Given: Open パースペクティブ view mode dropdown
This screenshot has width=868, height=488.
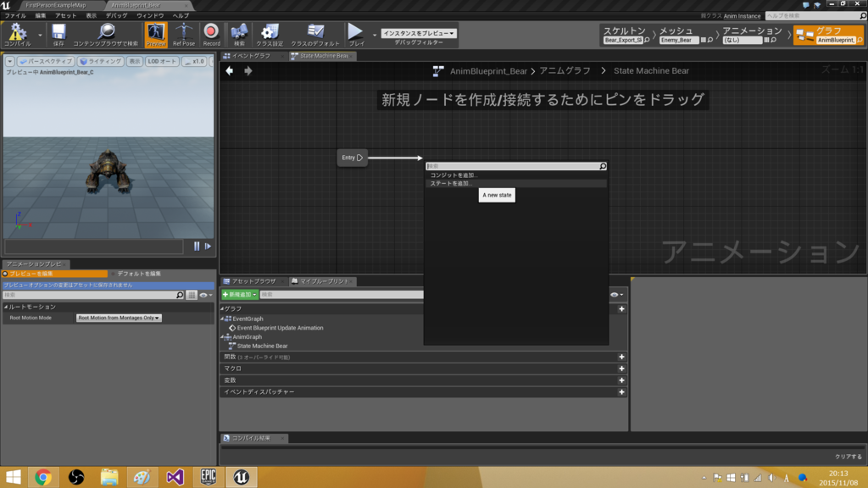Looking at the screenshot, I should [46, 61].
